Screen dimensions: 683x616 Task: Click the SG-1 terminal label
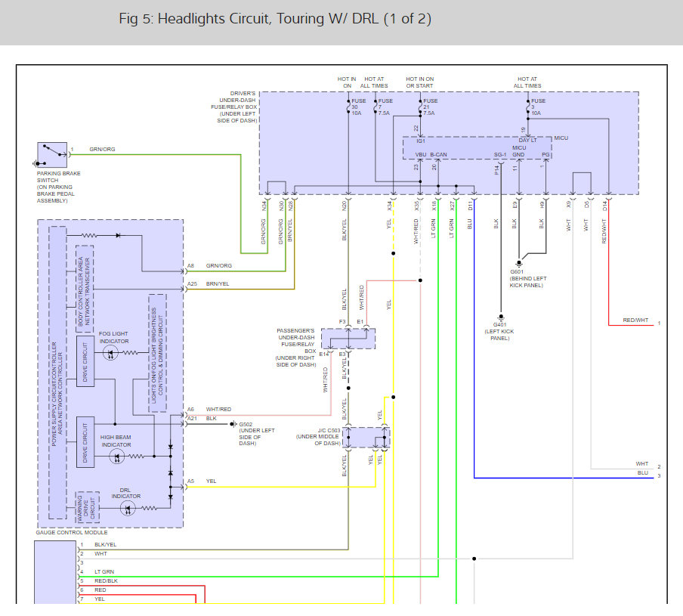(500, 155)
